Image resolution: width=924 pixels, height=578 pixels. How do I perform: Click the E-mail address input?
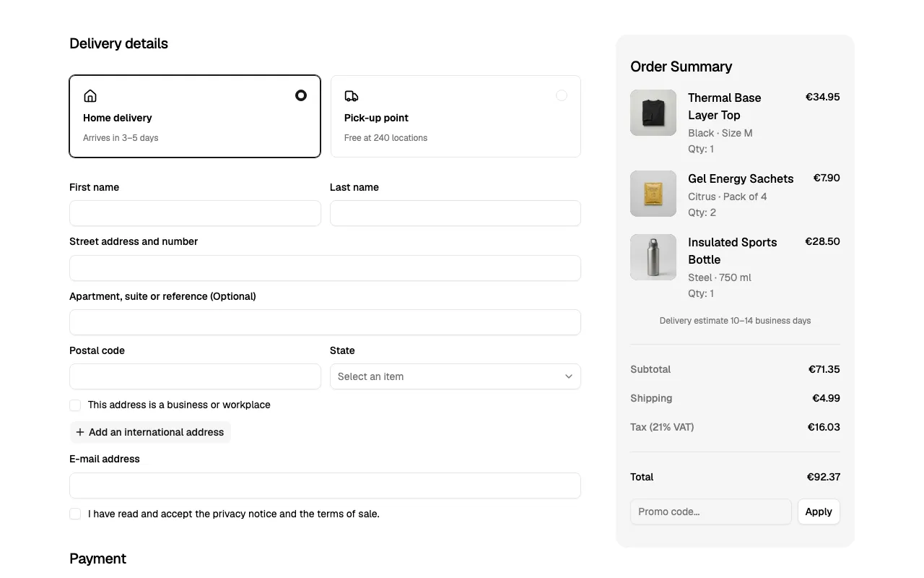[x=325, y=486]
